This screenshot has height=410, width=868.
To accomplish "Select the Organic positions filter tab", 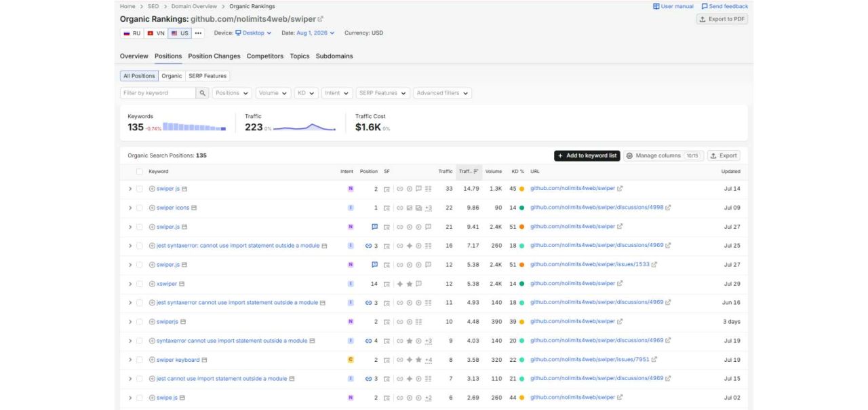I will [172, 76].
